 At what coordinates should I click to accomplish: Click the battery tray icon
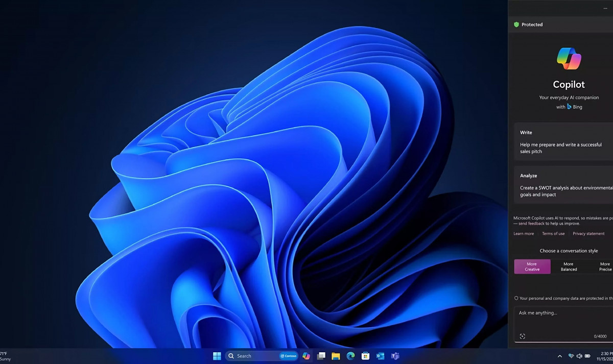tap(588, 356)
